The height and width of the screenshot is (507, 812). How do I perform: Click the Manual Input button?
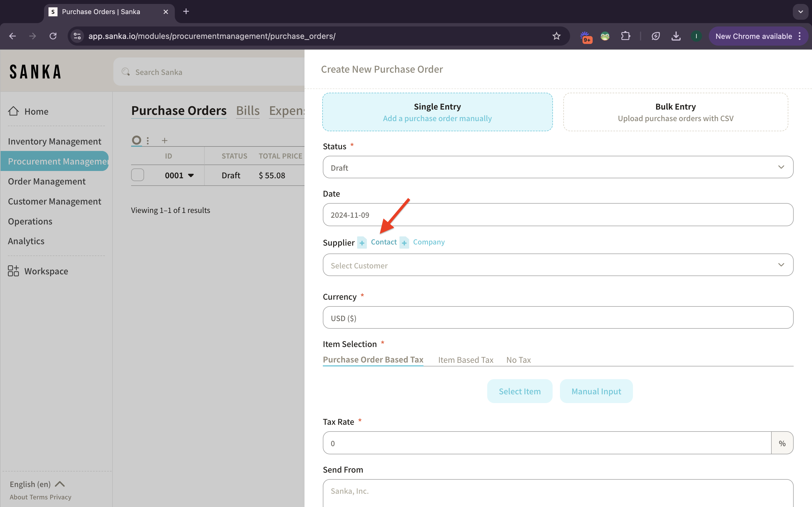596,391
